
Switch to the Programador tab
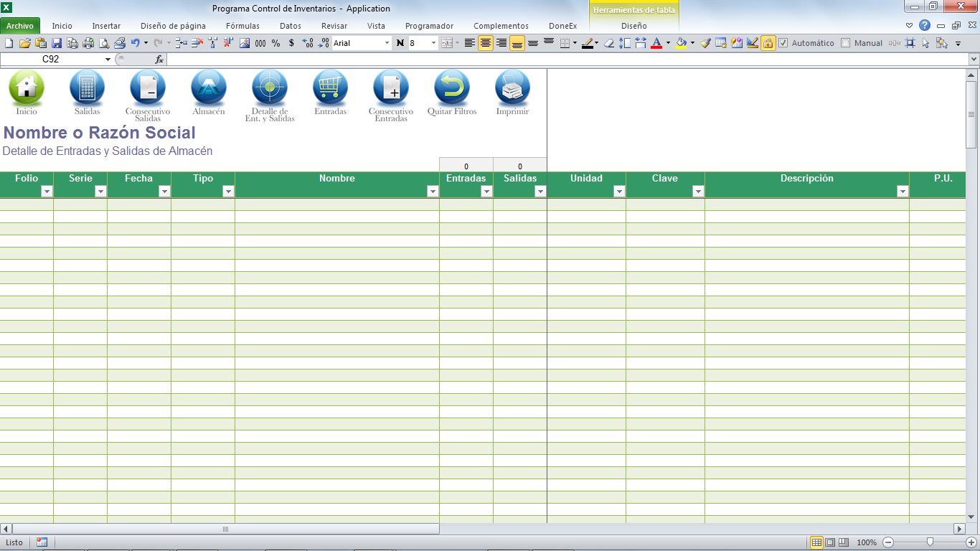[429, 26]
